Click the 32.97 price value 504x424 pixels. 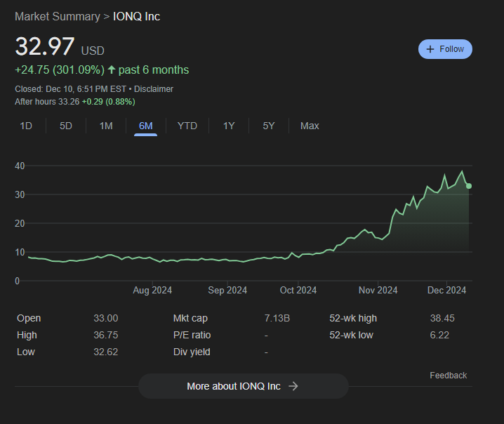click(x=45, y=46)
